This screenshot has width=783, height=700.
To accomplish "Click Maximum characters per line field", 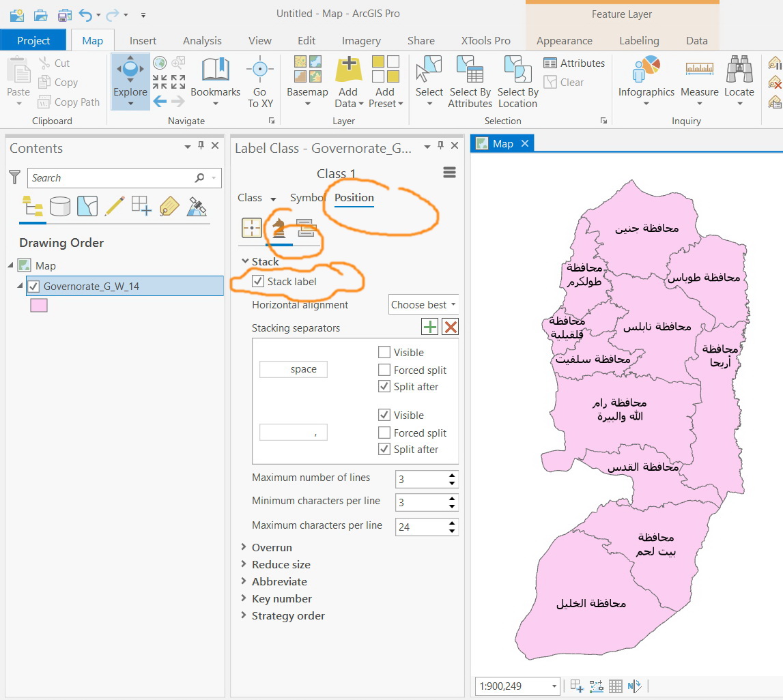I will tap(421, 527).
